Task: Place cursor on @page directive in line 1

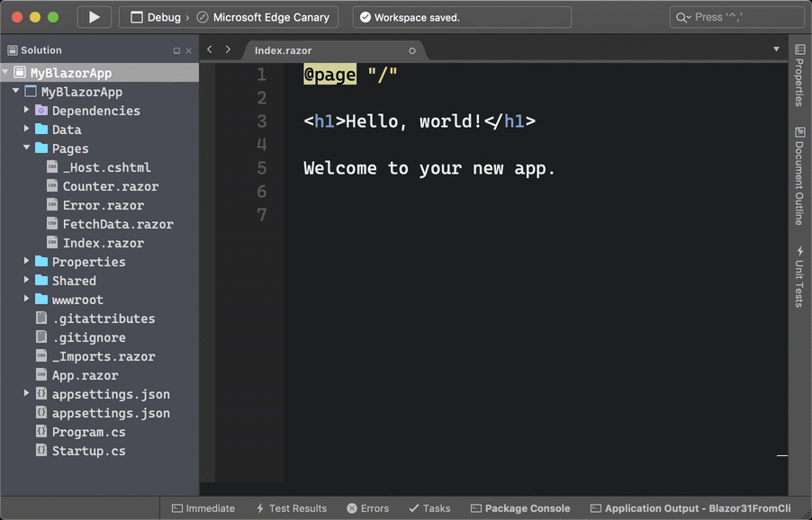Action: (x=329, y=75)
